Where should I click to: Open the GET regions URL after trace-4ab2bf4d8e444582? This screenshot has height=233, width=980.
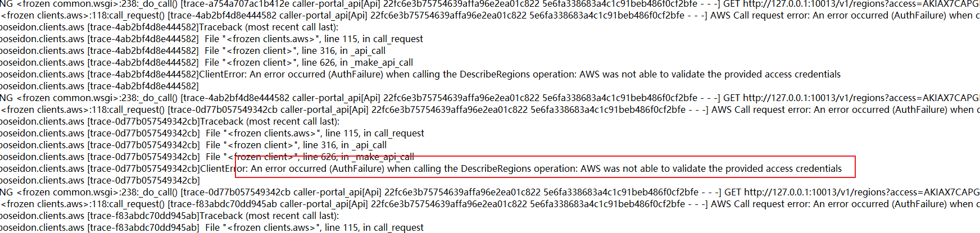[861, 98]
